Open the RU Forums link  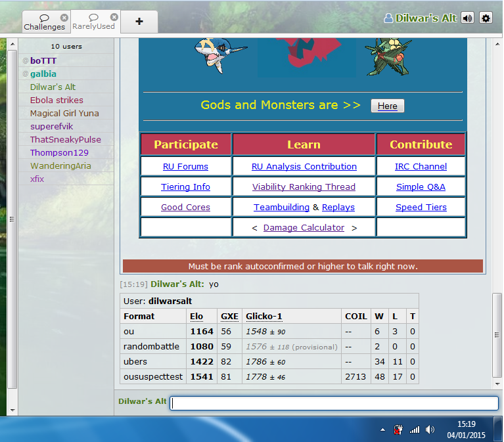[185, 166]
